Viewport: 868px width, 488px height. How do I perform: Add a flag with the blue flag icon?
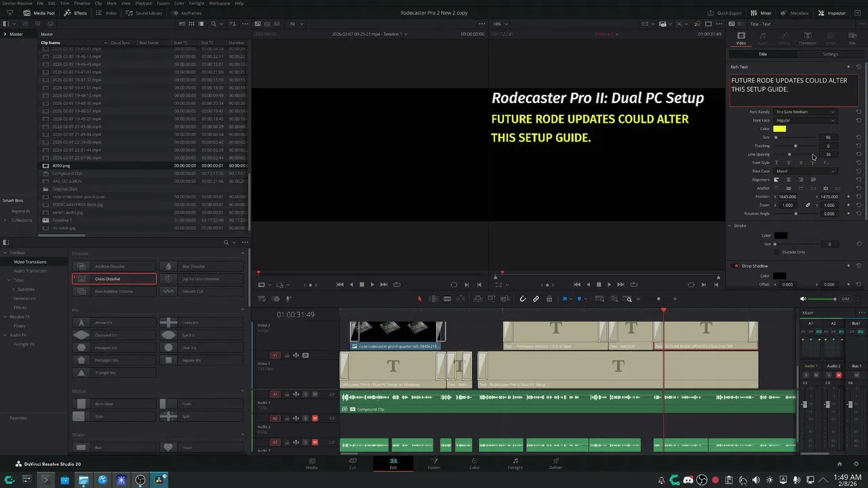(x=564, y=299)
